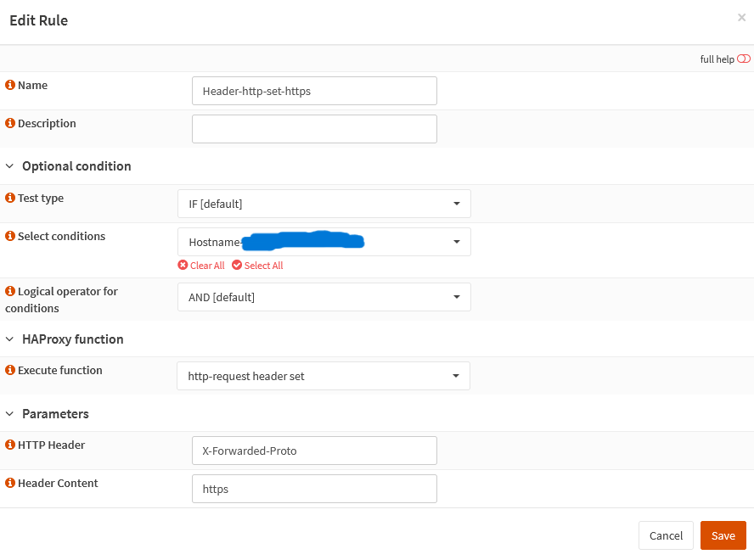Screen dimensions: 754x560
Task: Show help for Test type field
Action: (x=10, y=199)
